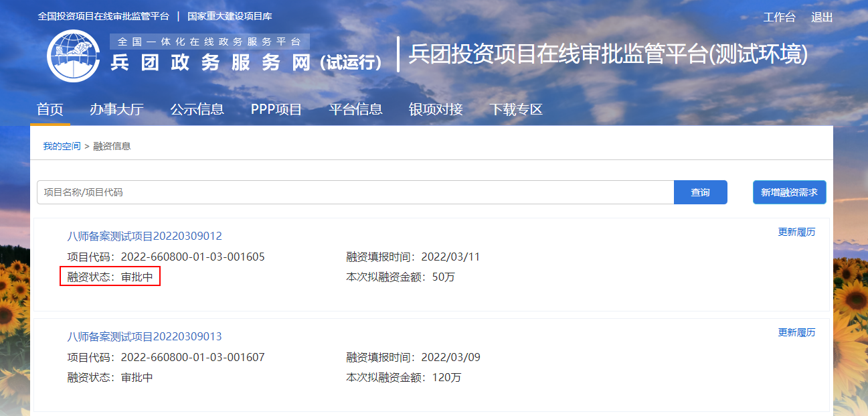Image resolution: width=868 pixels, height=416 pixels.
Task: Switch to the 公示信息 tab
Action: (197, 109)
